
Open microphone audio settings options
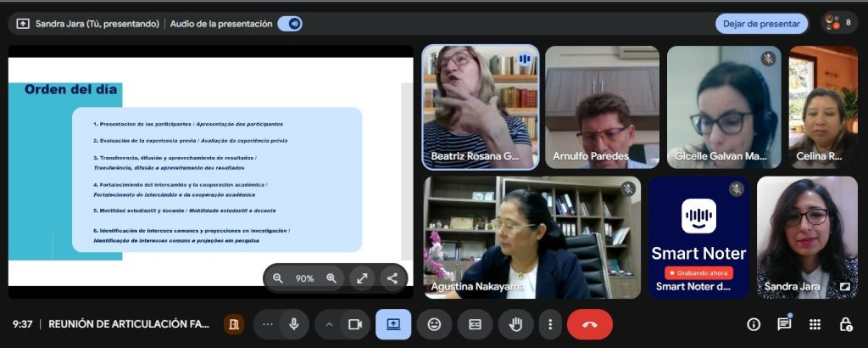(x=269, y=324)
